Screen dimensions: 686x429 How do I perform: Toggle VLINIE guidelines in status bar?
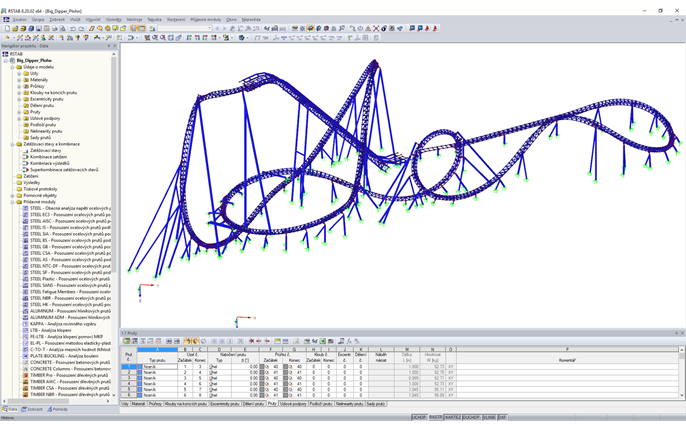489,418
